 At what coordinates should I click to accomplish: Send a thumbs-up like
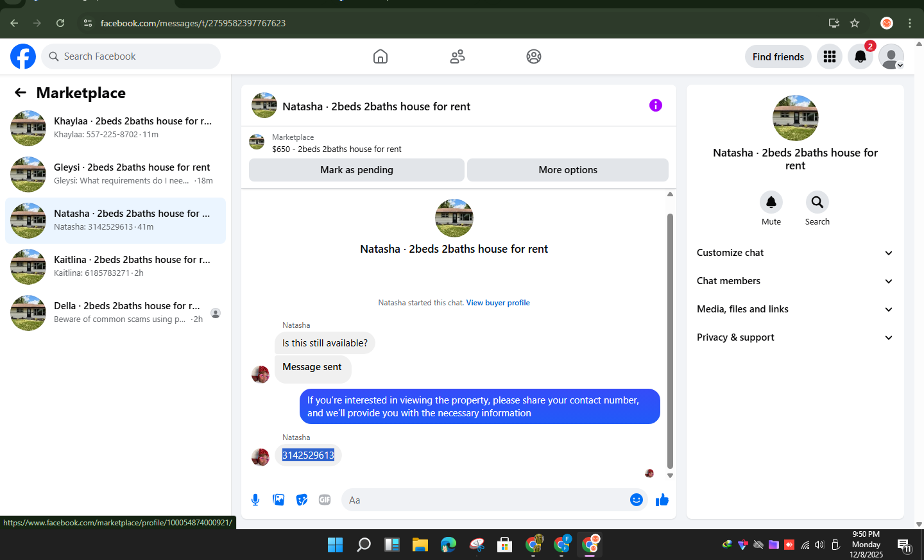(662, 500)
